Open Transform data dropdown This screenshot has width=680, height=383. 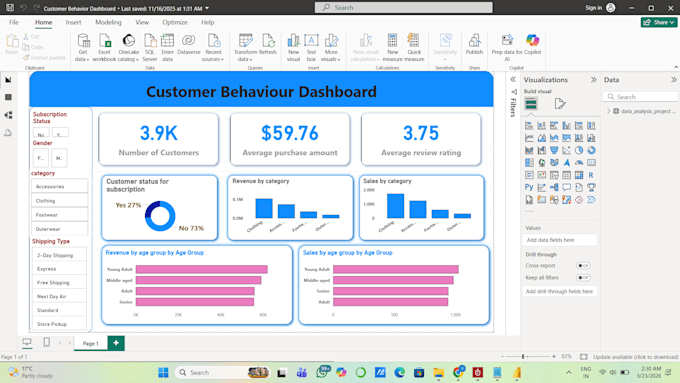tap(245, 56)
